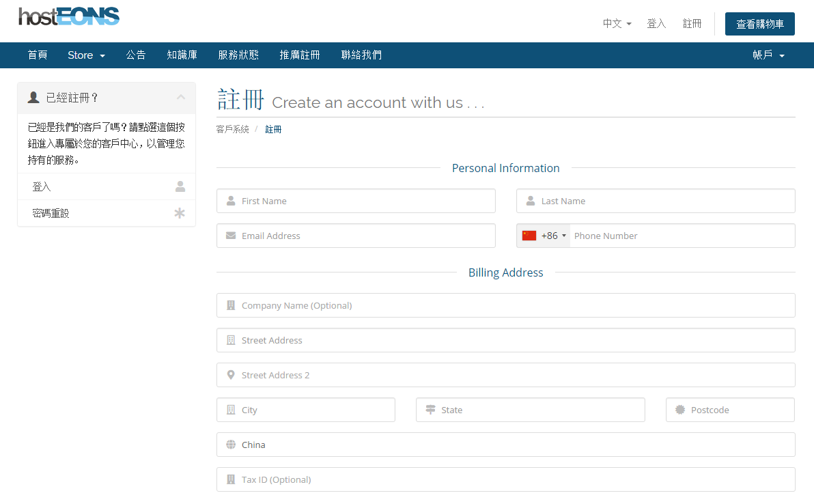The width and height of the screenshot is (814, 504).
Task: Click the signpost icon in State field
Action: point(430,410)
